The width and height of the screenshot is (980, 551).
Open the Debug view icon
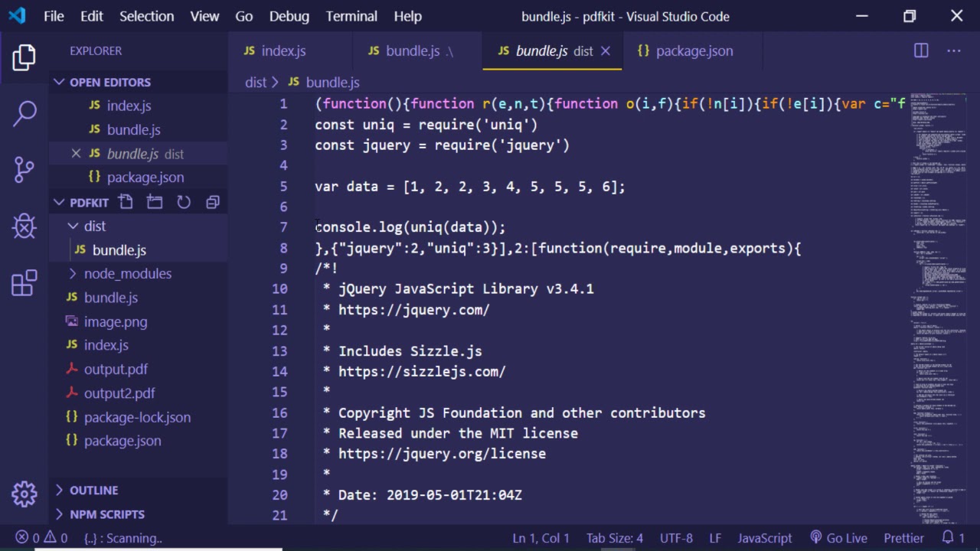click(24, 226)
